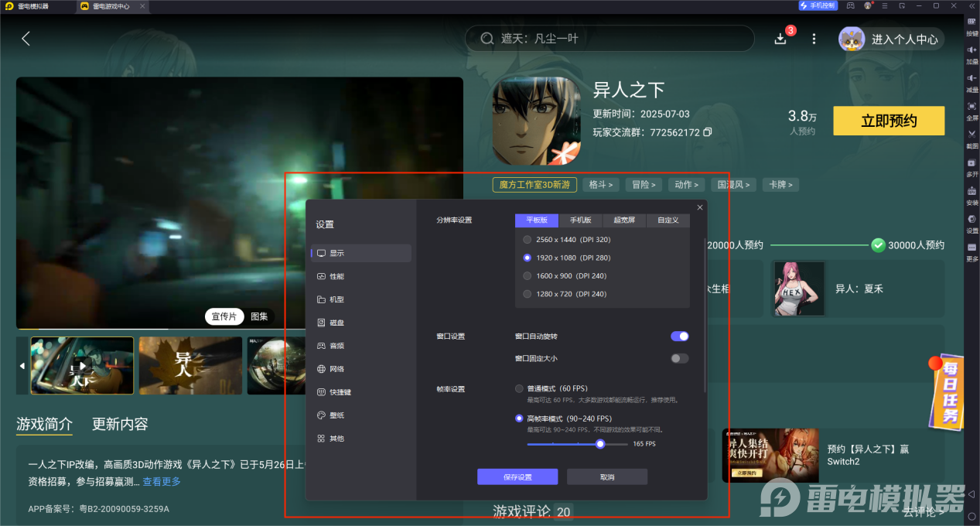
Task: Close the settings dialog with the X
Action: tap(700, 207)
